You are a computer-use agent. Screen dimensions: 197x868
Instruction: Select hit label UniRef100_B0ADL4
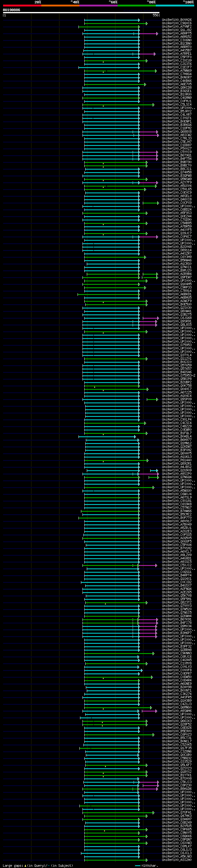(177, 437)
